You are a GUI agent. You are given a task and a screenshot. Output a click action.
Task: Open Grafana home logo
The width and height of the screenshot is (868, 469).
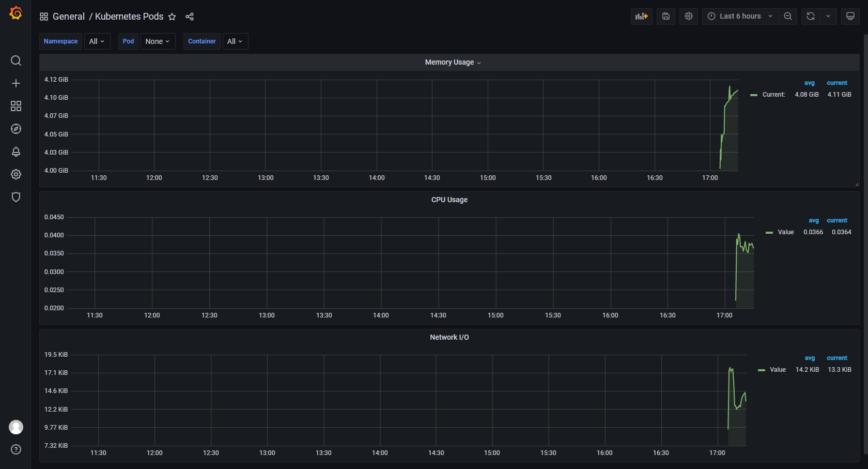[16, 13]
